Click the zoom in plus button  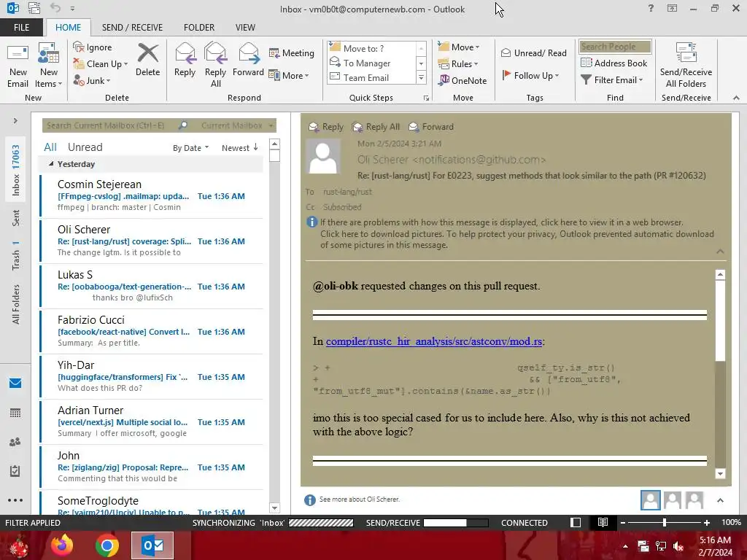click(707, 523)
